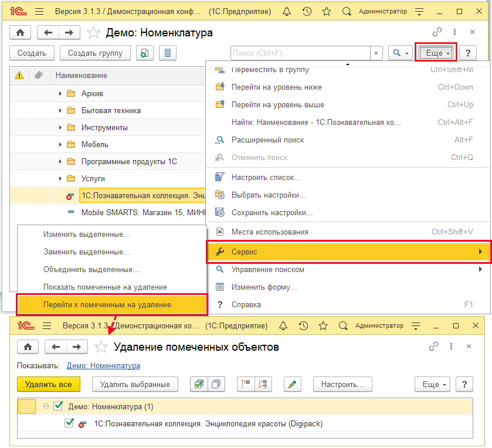Open notifications bell in deletion window title bar

coord(283,325)
